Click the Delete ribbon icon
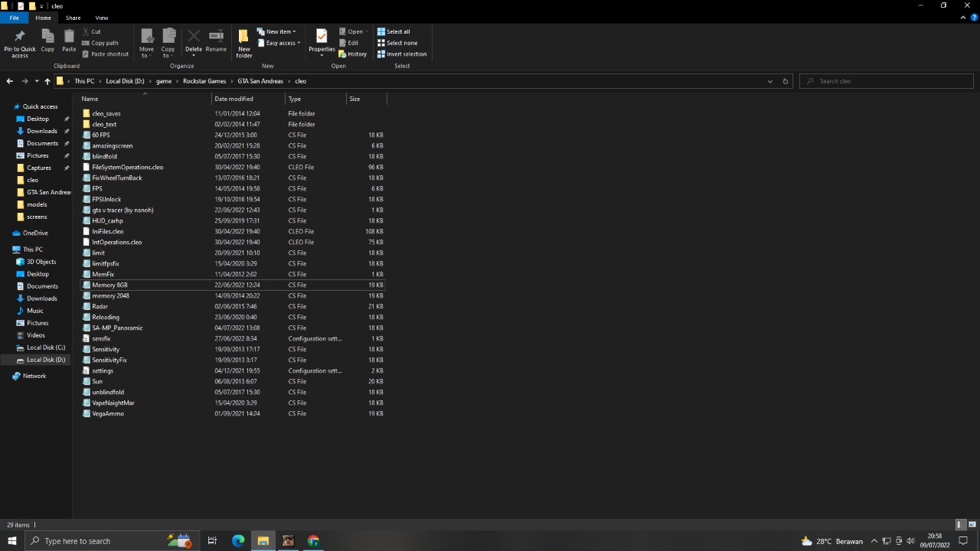The height and width of the screenshot is (551, 980). click(194, 41)
